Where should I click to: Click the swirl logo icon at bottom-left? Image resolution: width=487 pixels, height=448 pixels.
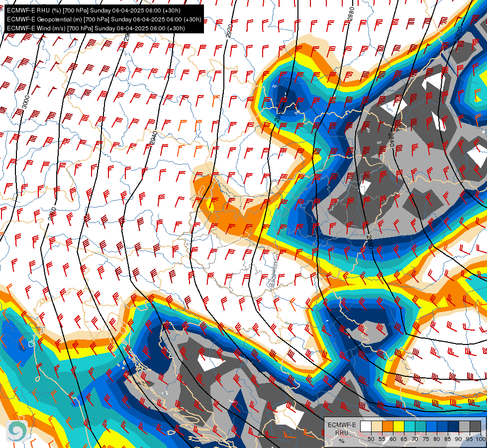pyautogui.click(x=17, y=431)
